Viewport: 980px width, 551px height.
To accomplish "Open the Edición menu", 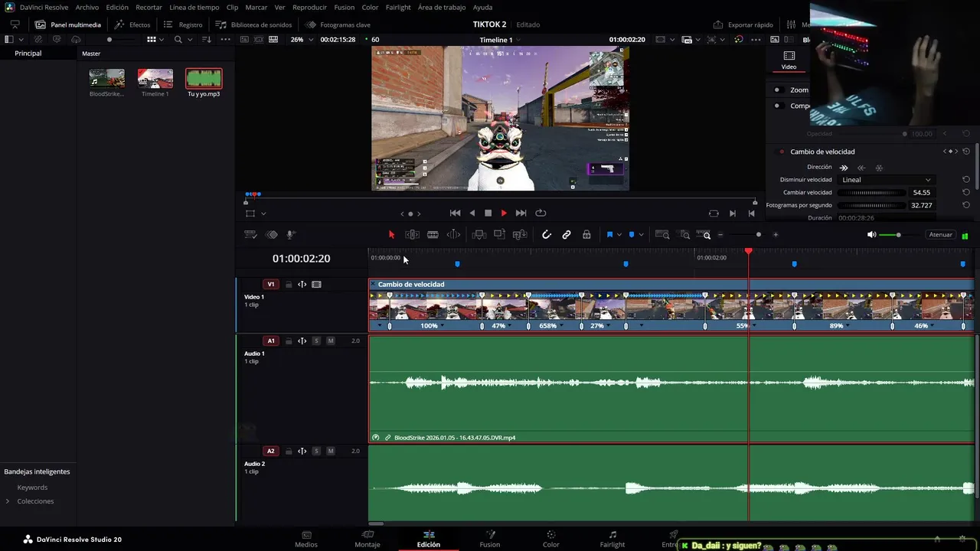I will (117, 7).
